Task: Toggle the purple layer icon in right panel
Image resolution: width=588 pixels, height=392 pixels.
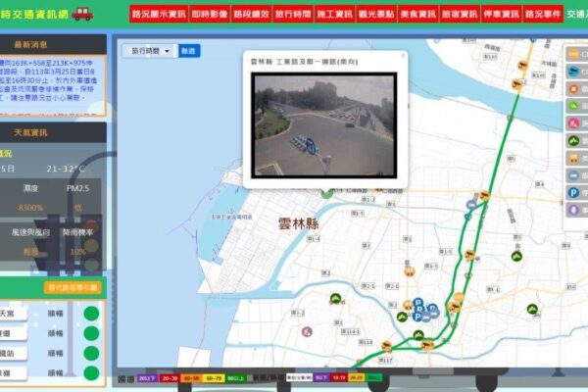Action: [x=573, y=210]
